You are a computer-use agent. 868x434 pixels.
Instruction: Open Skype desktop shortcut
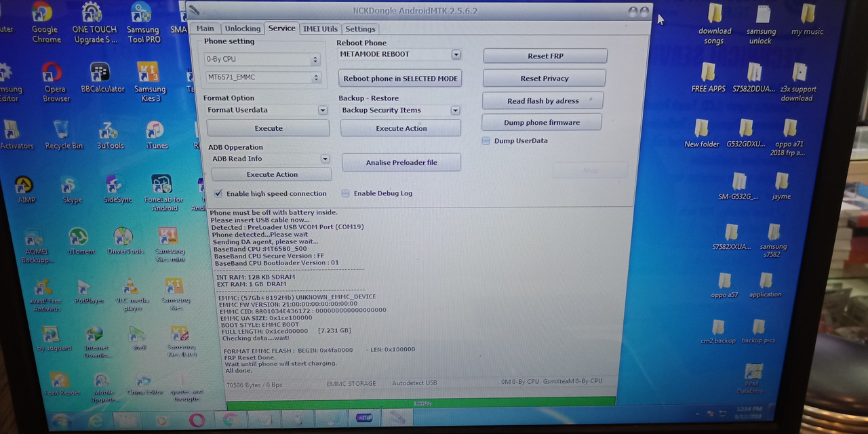coord(72,189)
